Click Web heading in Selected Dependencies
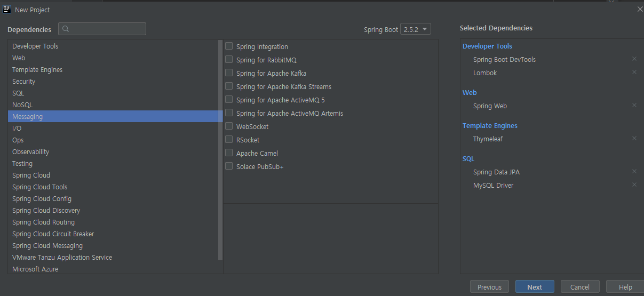This screenshot has width=644, height=296. (470, 92)
